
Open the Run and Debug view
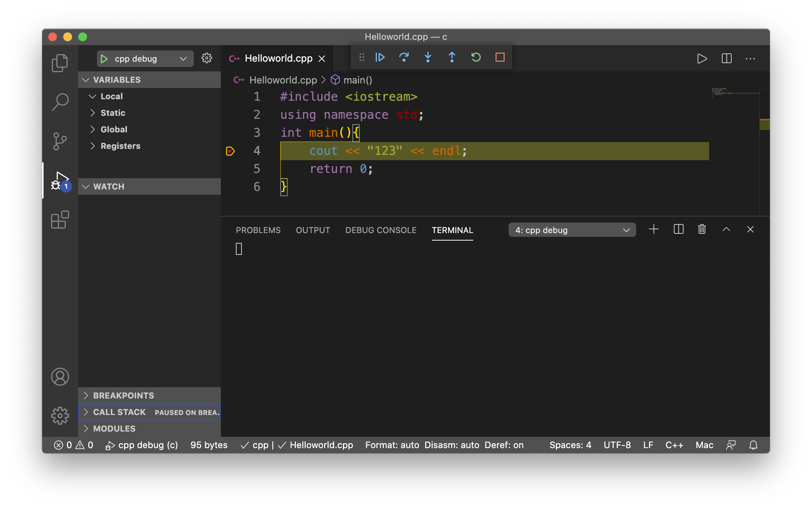click(60, 181)
